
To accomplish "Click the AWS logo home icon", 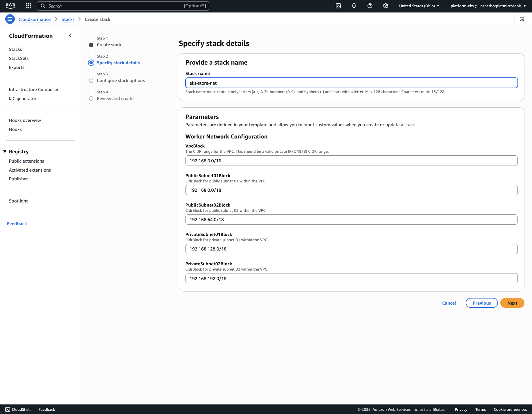I will point(10,6).
